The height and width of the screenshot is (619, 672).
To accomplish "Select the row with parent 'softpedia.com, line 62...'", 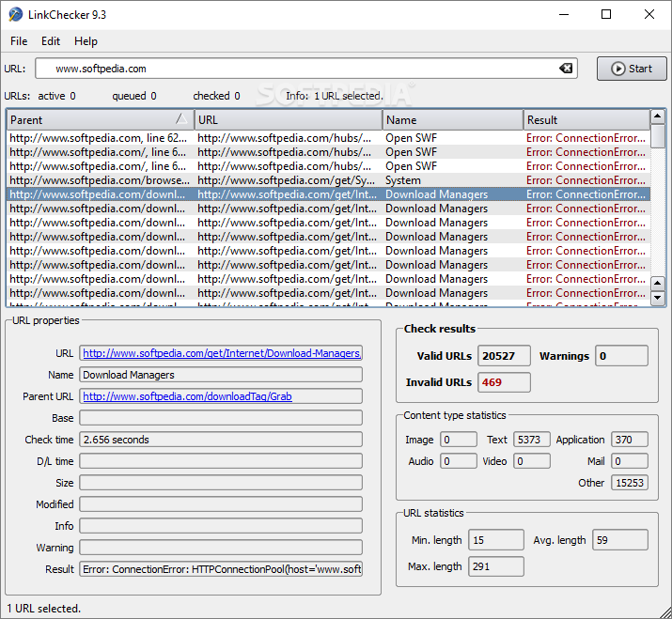I will pos(328,138).
